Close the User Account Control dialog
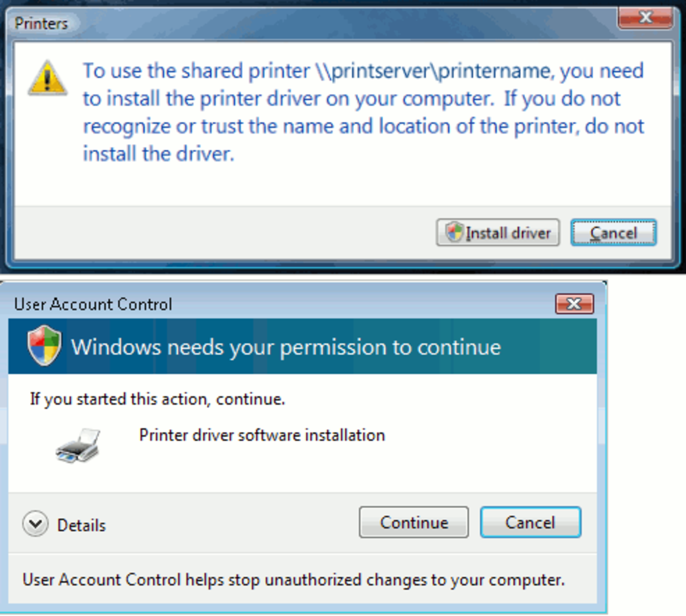This screenshot has height=616, width=686. [x=575, y=304]
